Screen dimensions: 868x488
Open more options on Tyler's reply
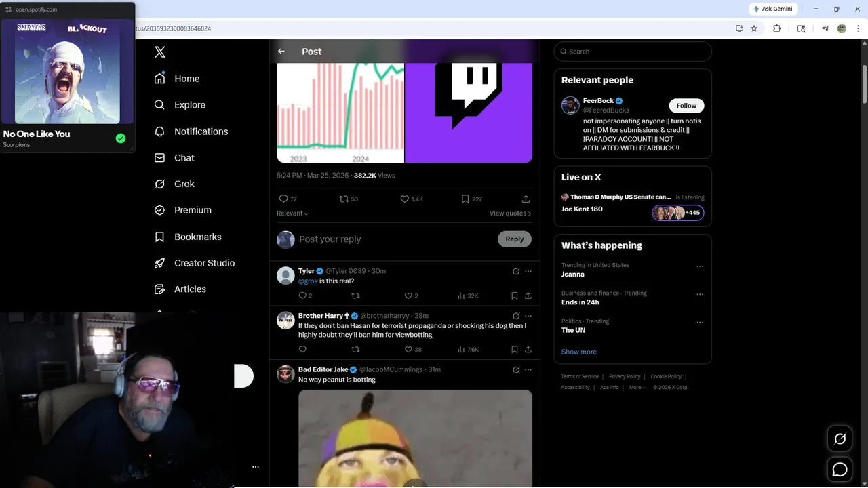[528, 271]
